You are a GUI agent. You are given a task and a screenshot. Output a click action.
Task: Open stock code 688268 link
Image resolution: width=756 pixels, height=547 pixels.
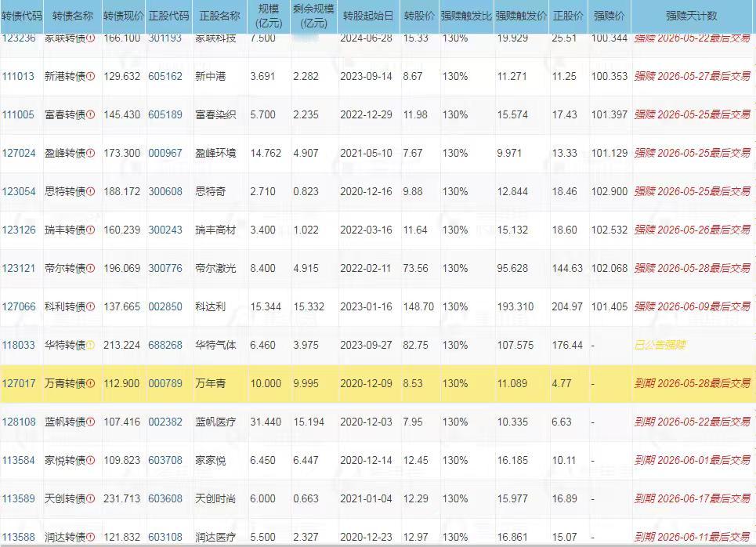pos(165,345)
